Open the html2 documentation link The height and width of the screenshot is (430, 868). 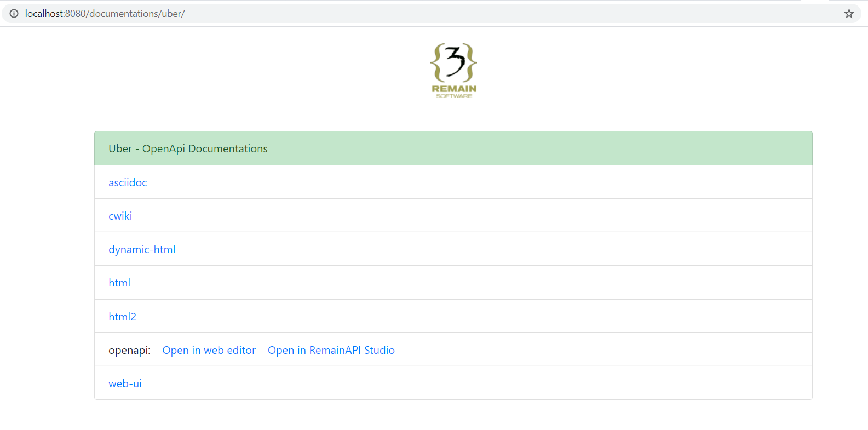(122, 317)
